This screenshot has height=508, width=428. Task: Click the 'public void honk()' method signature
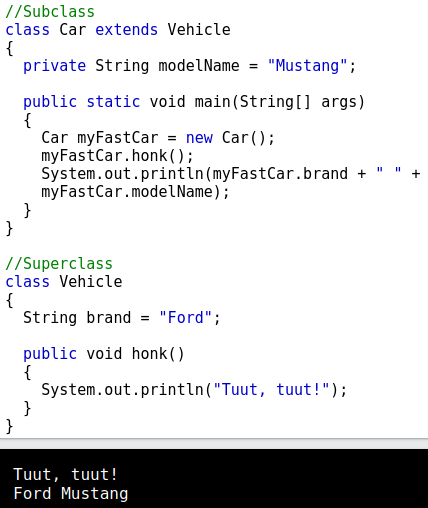pyautogui.click(x=103, y=354)
